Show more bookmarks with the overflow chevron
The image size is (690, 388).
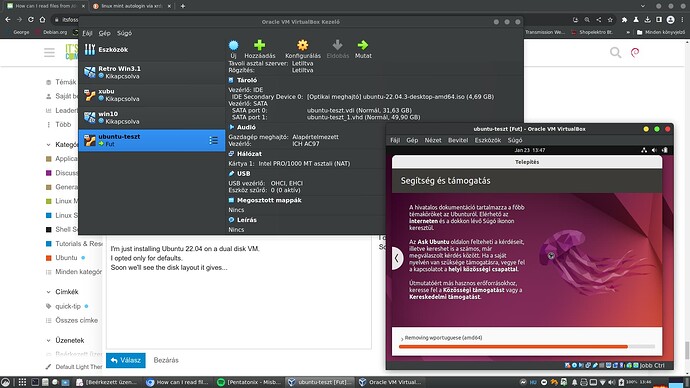click(628, 32)
